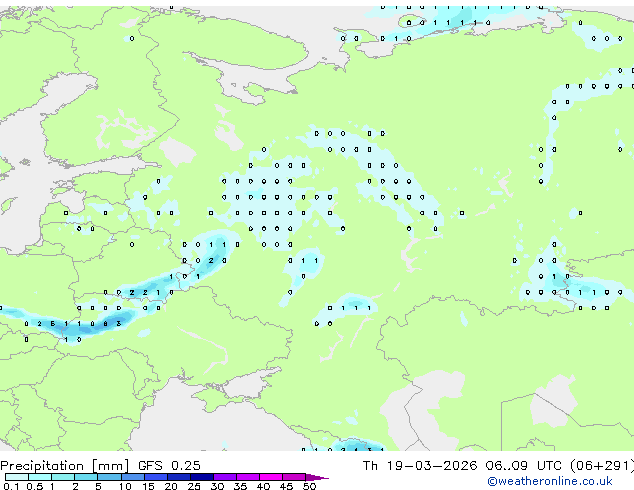Viewport: 634px width, 490px height.
Task: Click the legend value '0.1'
Action: coord(11,486)
